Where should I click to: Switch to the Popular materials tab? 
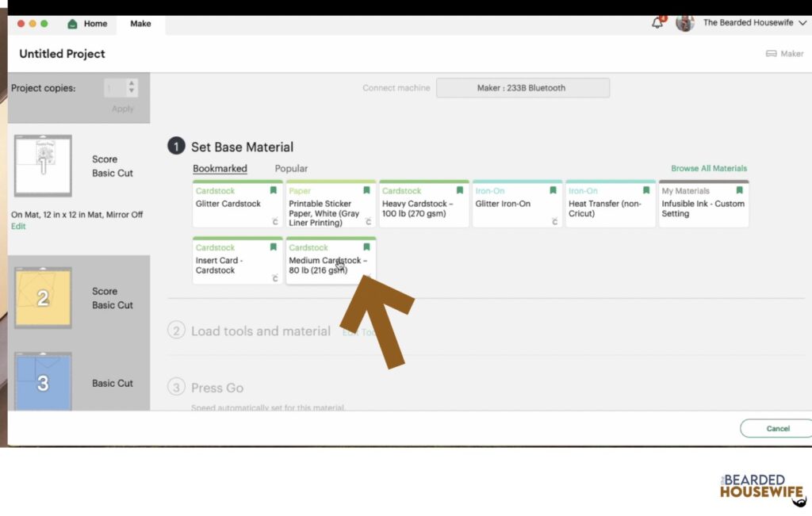(x=291, y=169)
